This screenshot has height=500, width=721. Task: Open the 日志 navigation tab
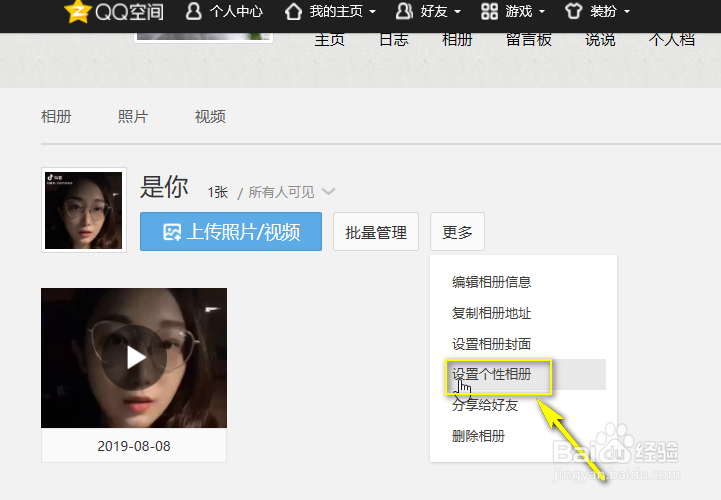(394, 40)
